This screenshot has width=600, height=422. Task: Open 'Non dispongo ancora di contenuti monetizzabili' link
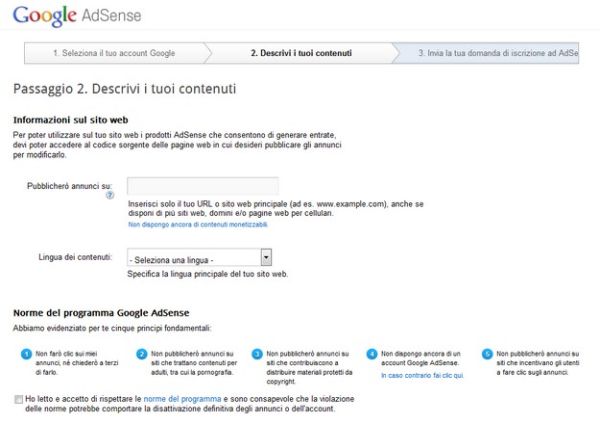click(198, 225)
